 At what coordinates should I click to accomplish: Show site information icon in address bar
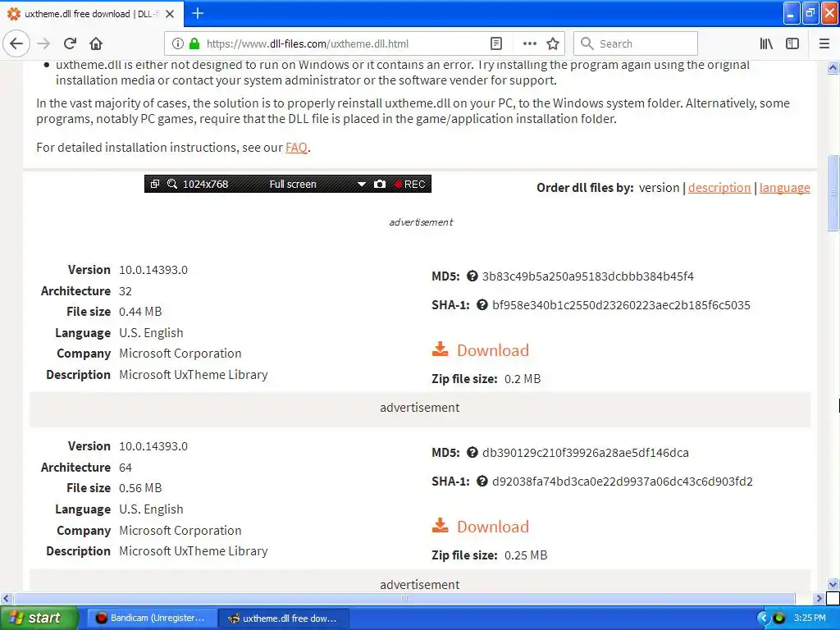178,44
